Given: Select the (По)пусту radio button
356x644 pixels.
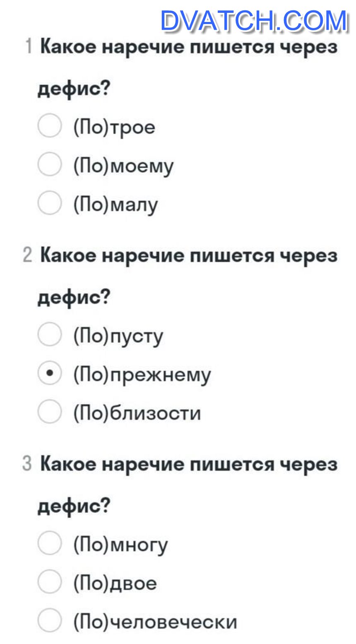Looking at the screenshot, I should pyautogui.click(x=50, y=335).
